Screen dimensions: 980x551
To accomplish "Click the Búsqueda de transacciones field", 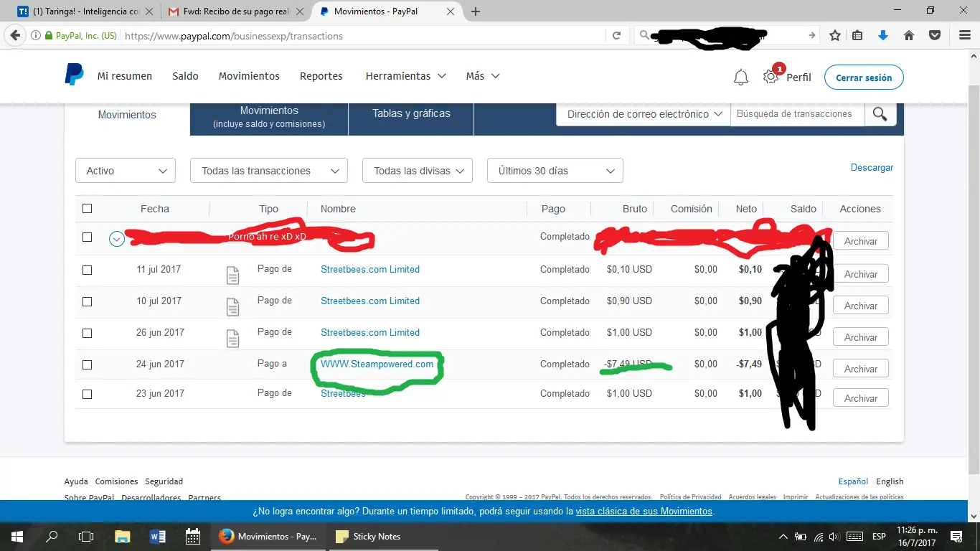I will click(x=797, y=114).
